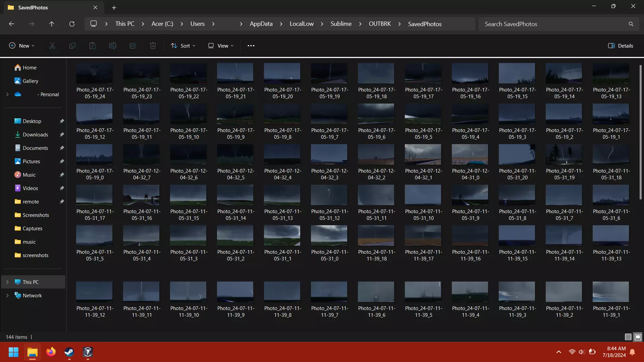Click the Delete trash can icon
The height and width of the screenshot is (362, 644).
(153, 46)
